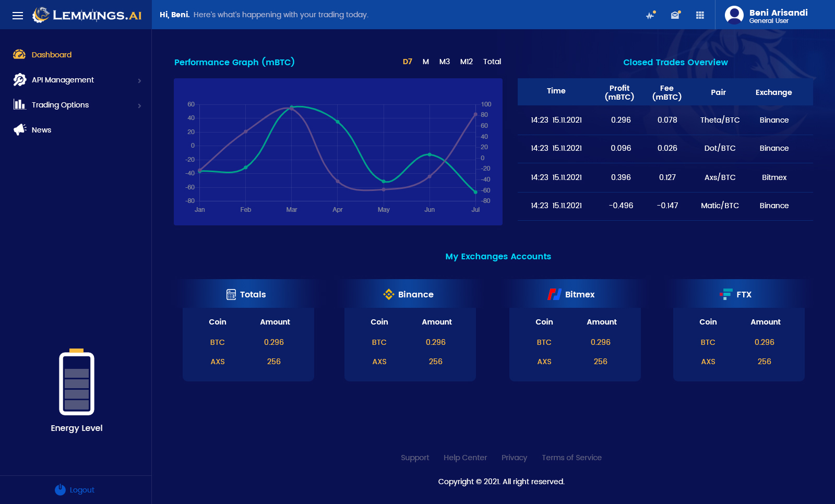Click BTC coin in Totals card

pos(218,342)
